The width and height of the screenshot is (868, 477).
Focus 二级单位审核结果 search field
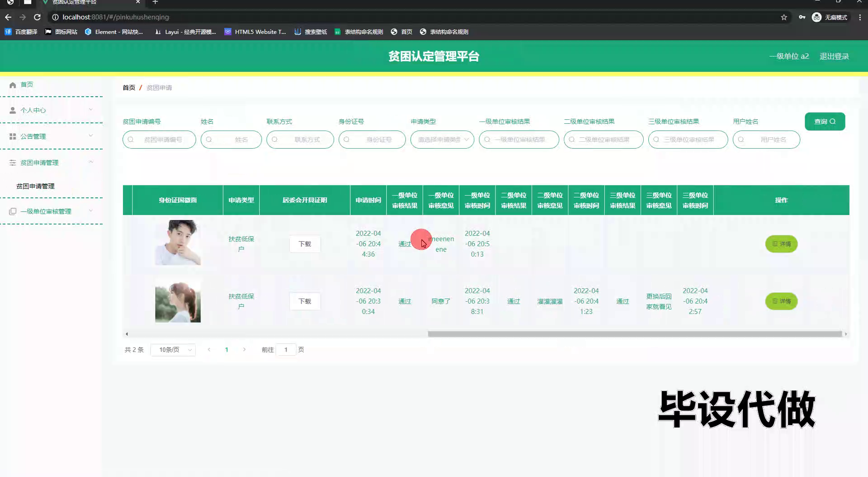click(x=604, y=140)
